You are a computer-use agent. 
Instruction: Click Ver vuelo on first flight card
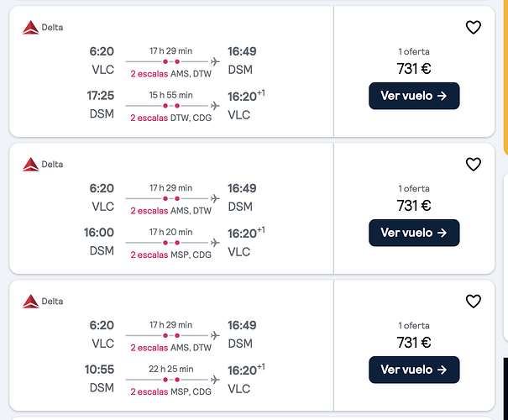[x=414, y=96]
